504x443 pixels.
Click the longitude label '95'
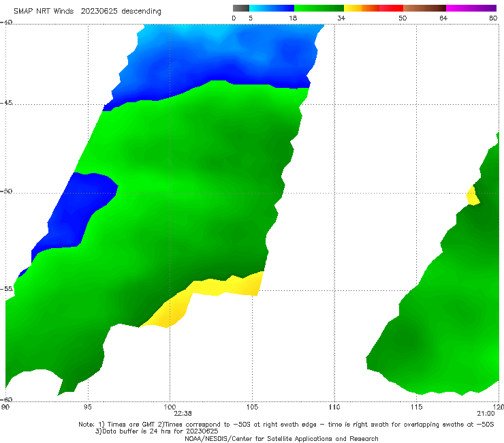[x=88, y=408]
